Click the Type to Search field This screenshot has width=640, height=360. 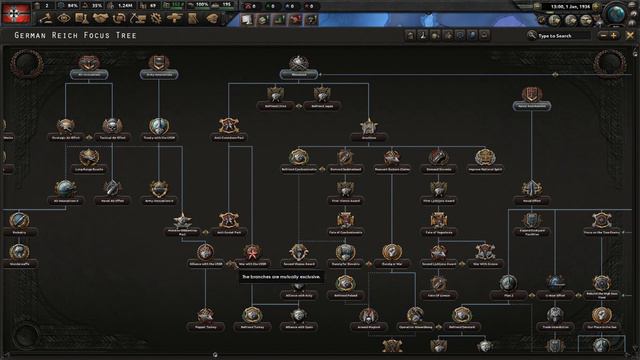[x=563, y=36]
